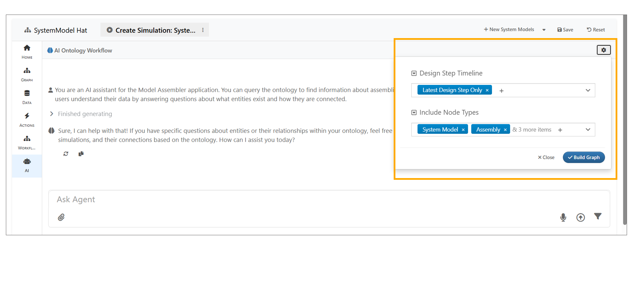Expand the Design Step Timeline dropdown
Image resolution: width=644 pixels, height=299 pixels.
588,90
